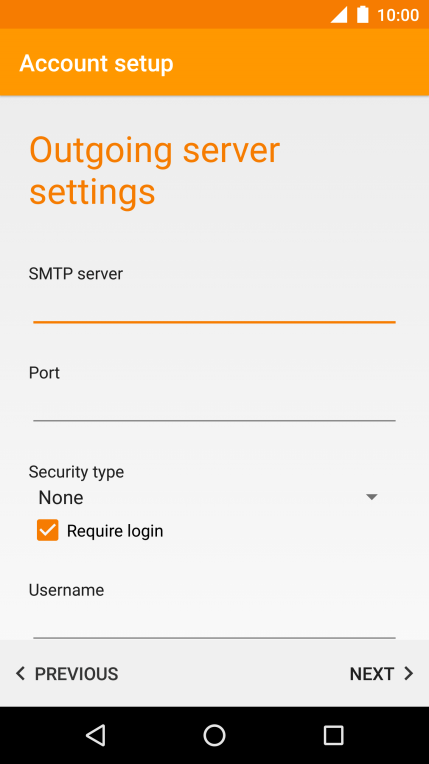Select the Username text field
429x764 pixels.
point(214,621)
